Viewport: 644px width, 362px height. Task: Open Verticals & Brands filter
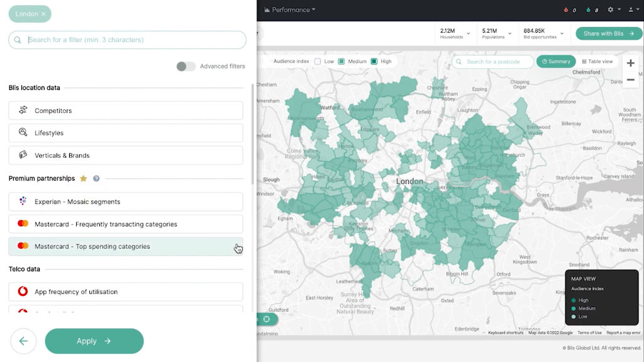pyautogui.click(x=126, y=156)
